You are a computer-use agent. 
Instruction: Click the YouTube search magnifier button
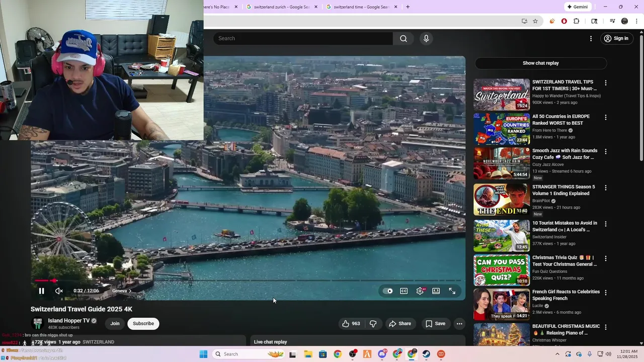[404, 39]
